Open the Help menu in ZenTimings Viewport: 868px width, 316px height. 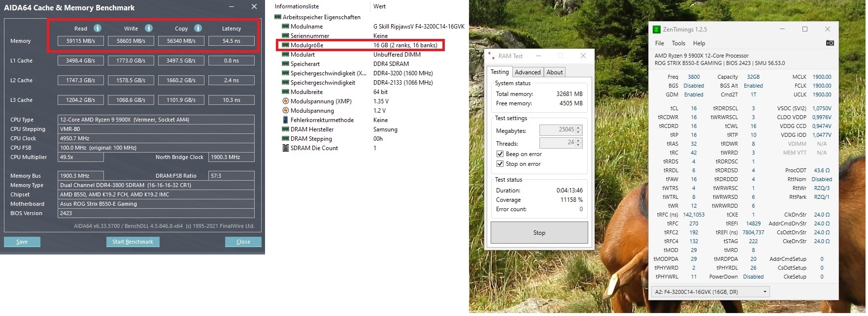[x=699, y=43]
